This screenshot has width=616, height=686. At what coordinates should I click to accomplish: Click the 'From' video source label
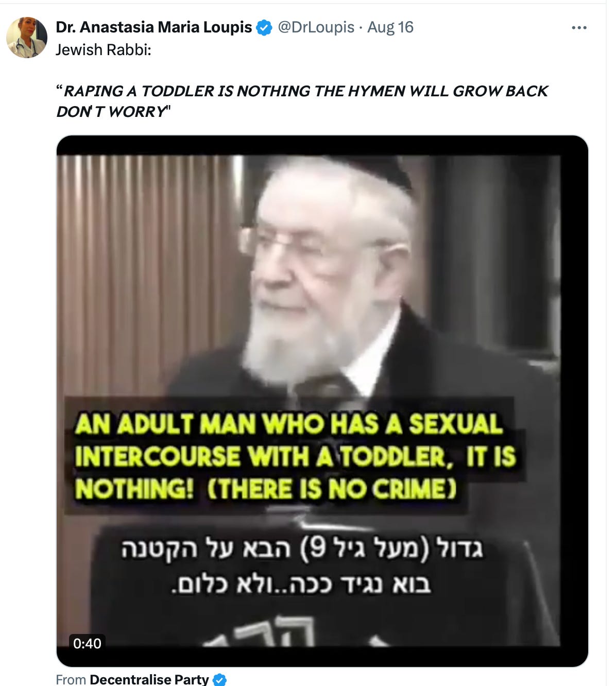(x=71, y=679)
